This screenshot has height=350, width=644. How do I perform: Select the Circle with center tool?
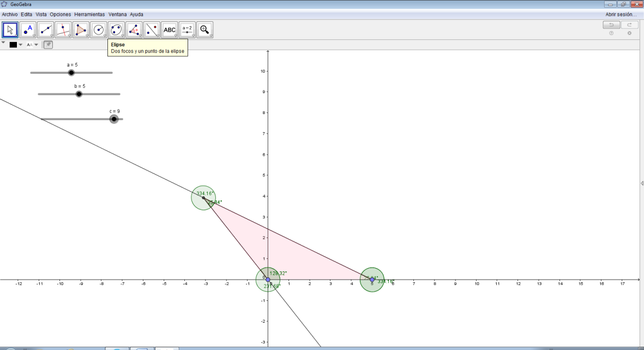[x=99, y=30]
